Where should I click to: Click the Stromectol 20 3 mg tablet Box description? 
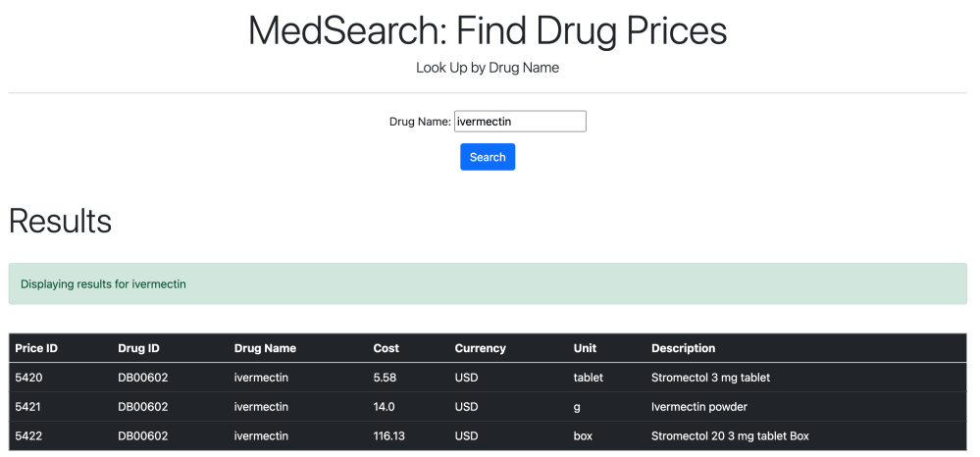[730, 436]
